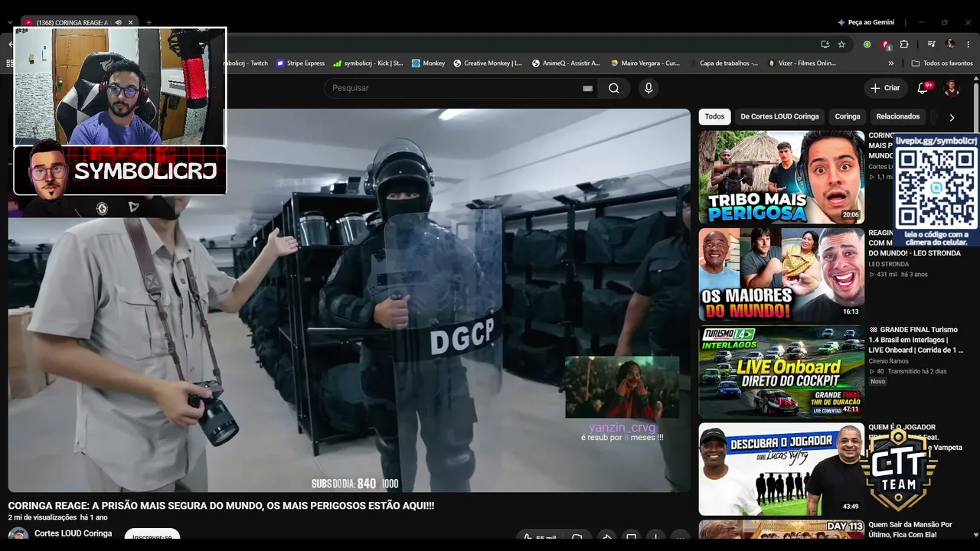Image resolution: width=980 pixels, height=551 pixels.
Task: Select the Relacionados filter chip
Action: pyautogui.click(x=898, y=117)
